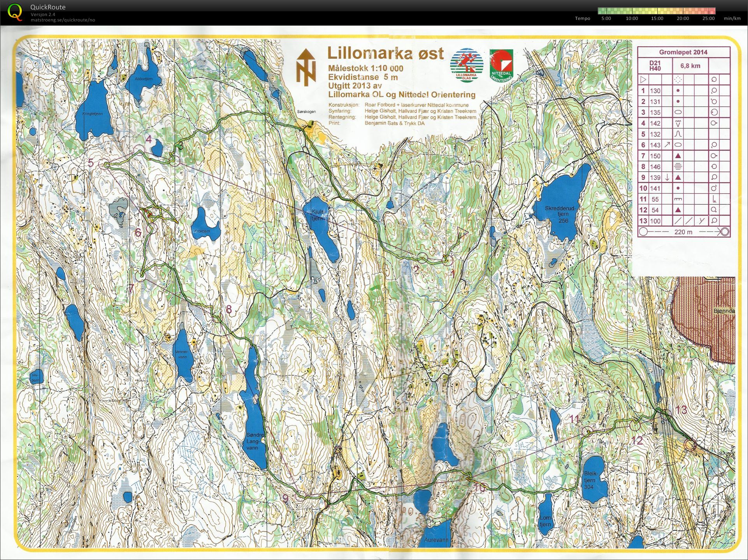Click the Nittedal Orientering club logo

pos(502,65)
